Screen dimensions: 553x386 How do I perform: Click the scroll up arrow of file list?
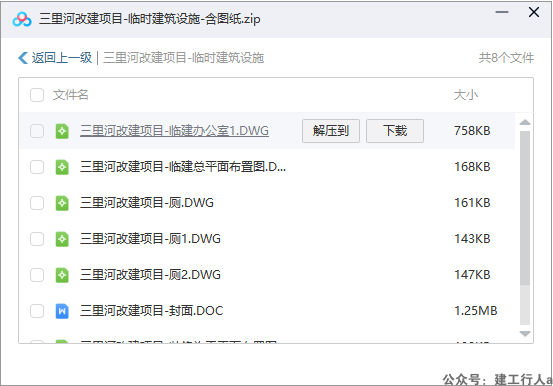coord(525,122)
